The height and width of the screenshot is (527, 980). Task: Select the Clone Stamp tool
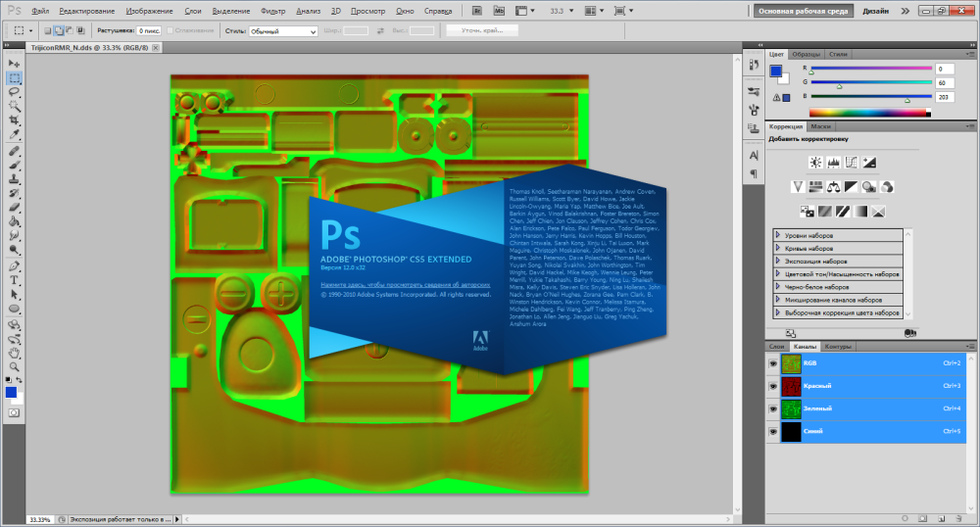point(14,179)
